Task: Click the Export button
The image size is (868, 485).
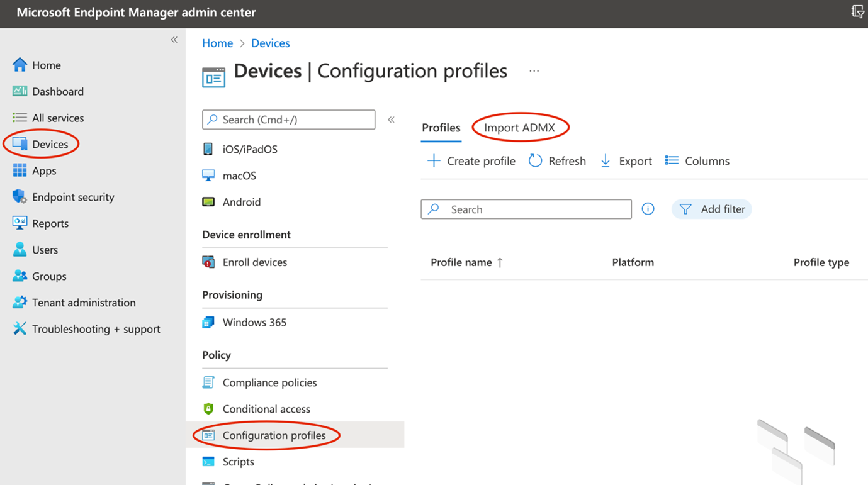Action: pyautogui.click(x=626, y=161)
